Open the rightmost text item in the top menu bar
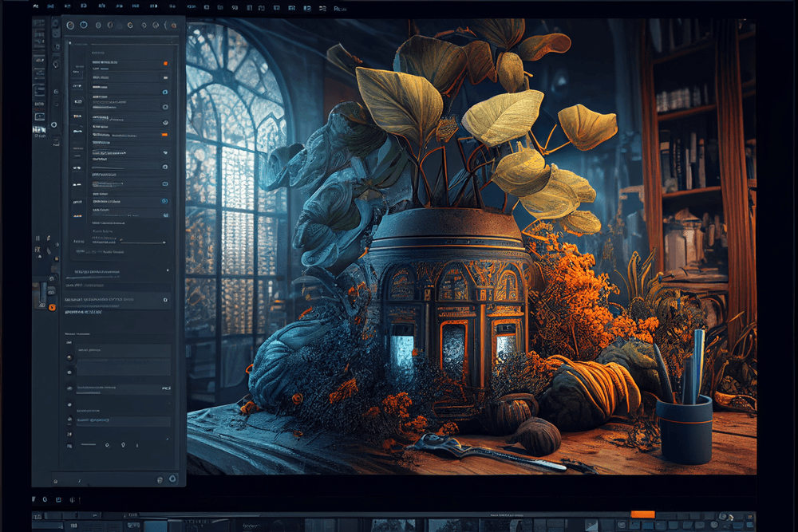This screenshot has height=532, width=798. pos(340,8)
